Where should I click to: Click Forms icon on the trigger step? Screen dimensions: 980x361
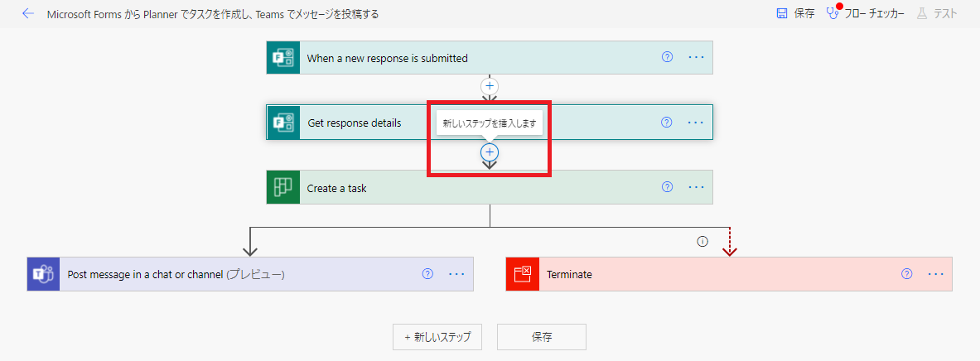[283, 58]
